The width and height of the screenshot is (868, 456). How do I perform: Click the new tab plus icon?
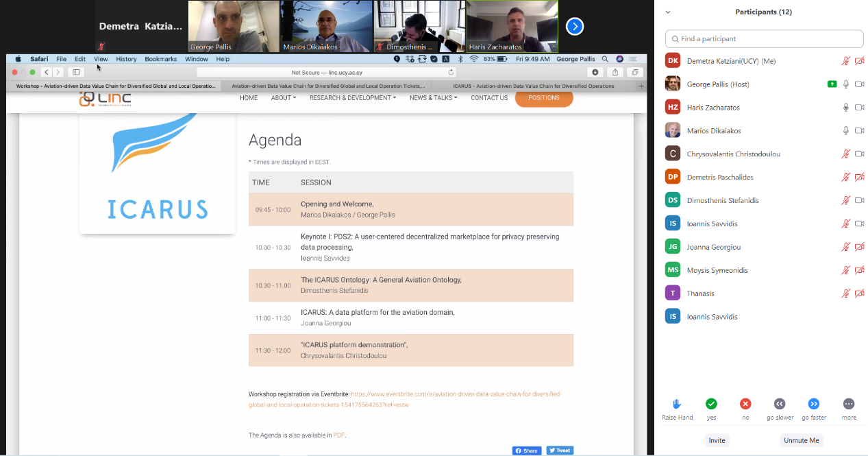point(641,86)
